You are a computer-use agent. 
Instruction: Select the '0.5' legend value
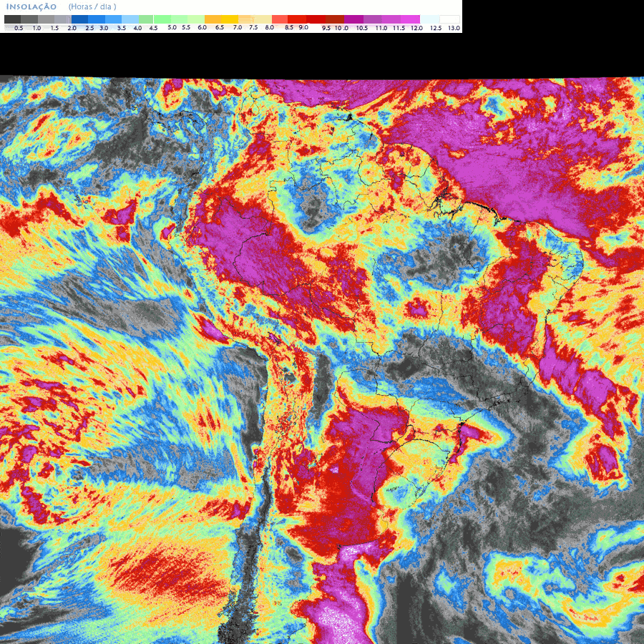19,28
